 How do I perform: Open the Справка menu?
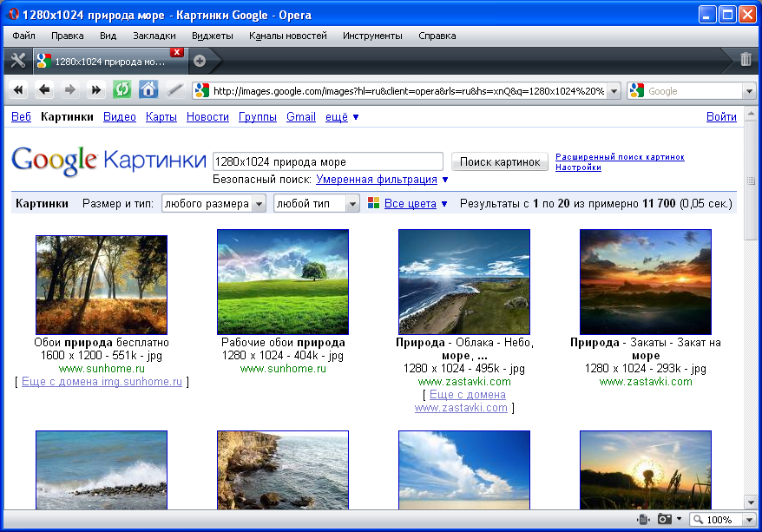pos(437,36)
